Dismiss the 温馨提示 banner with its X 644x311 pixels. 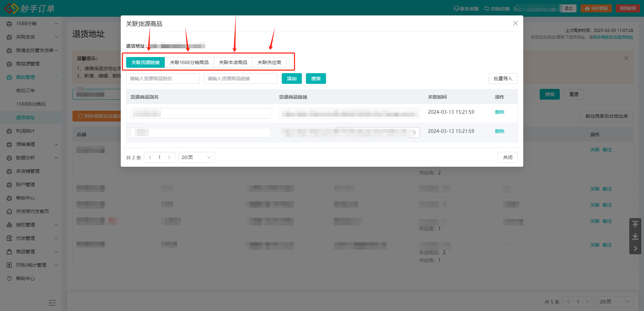pos(626,58)
